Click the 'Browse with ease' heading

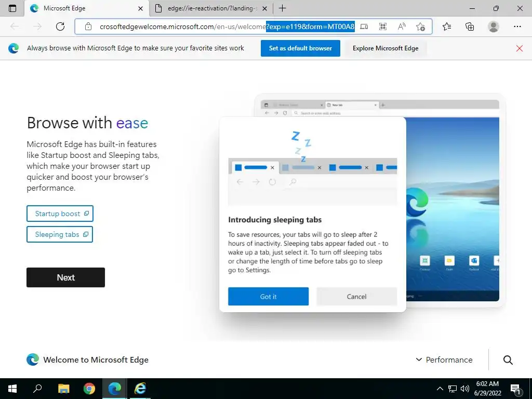click(87, 123)
